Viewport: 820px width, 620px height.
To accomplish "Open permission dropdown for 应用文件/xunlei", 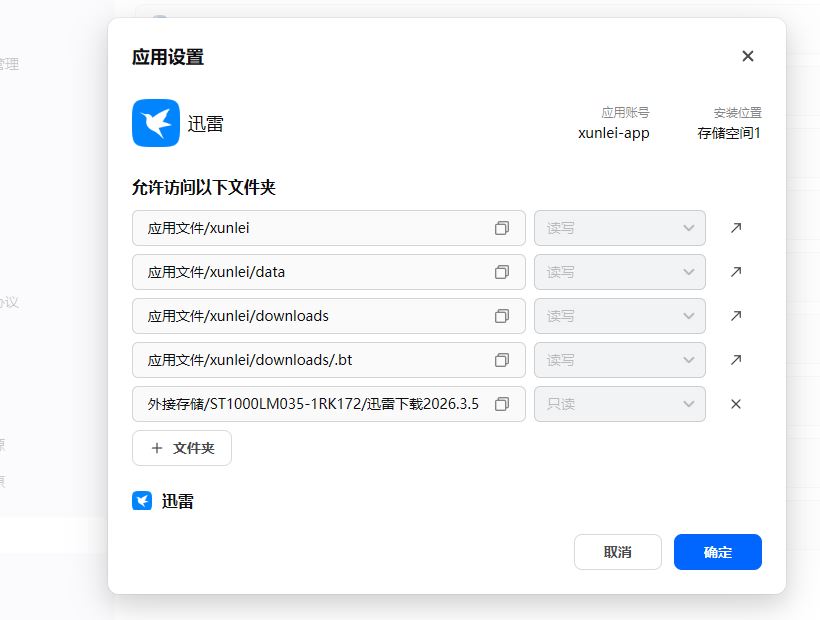I will 620,228.
